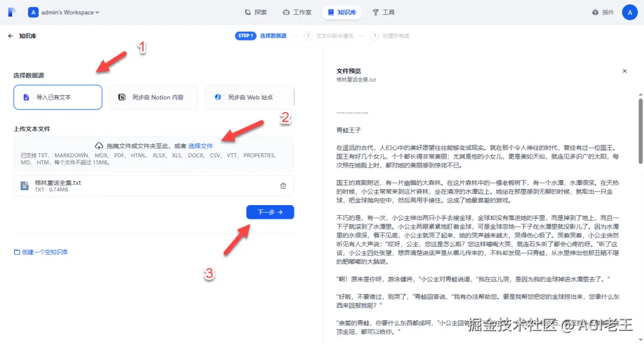Click 知识库 breadcrumb text
Viewport: 644px width, 344px height.
[27, 36]
